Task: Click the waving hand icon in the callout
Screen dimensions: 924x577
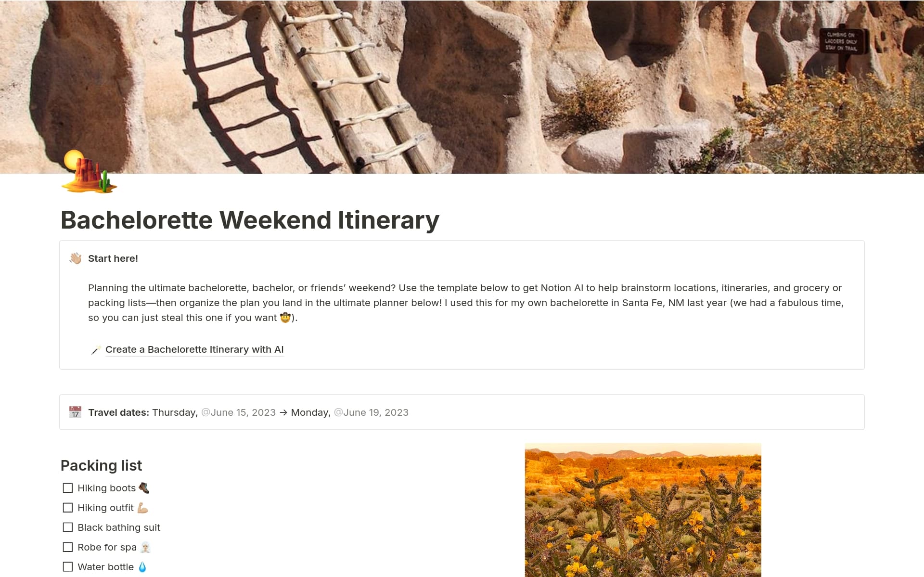Action: 75,258
